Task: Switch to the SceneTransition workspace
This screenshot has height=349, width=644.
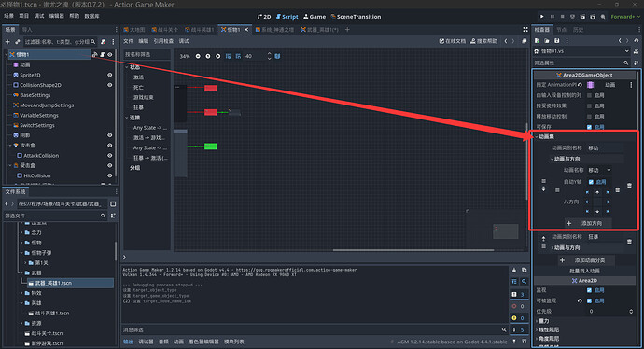Action: coord(356,17)
